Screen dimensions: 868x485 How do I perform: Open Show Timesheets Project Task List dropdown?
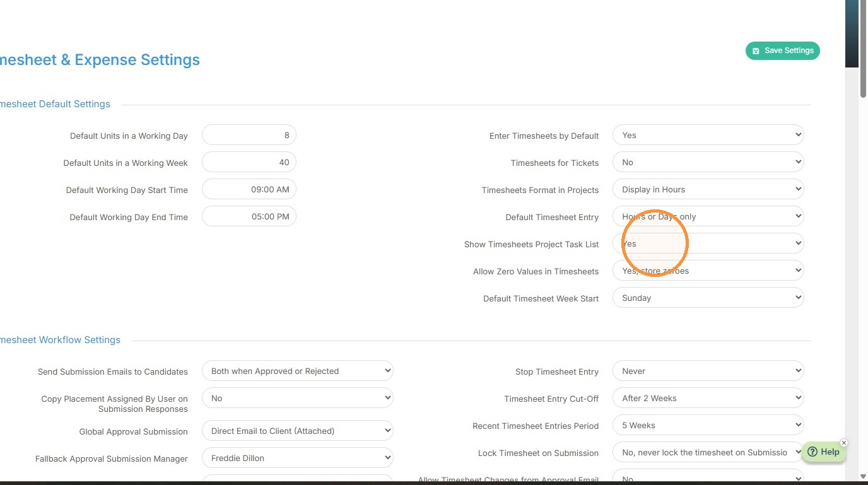coord(708,243)
